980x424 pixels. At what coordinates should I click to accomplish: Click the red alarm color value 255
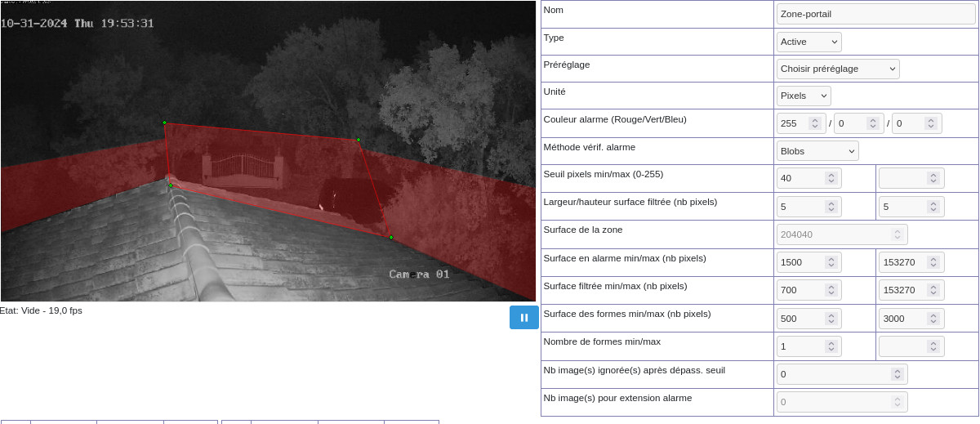click(x=800, y=123)
